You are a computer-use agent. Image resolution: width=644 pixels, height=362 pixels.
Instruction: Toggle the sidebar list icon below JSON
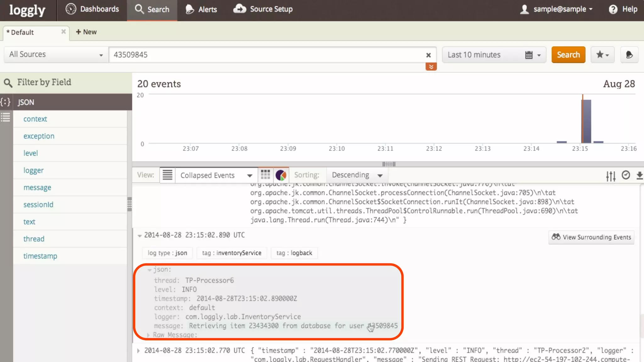tap(5, 118)
